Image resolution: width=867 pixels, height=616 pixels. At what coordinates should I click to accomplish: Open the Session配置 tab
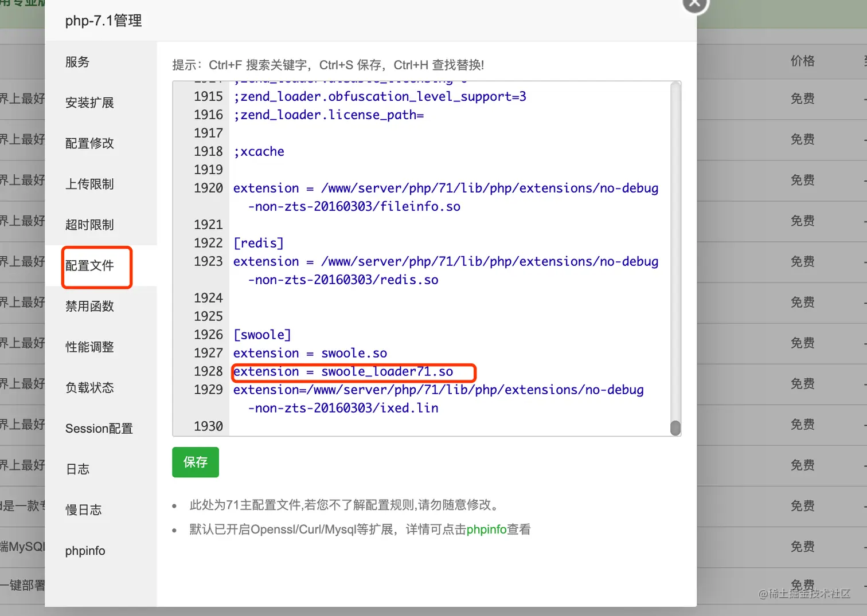point(99,428)
